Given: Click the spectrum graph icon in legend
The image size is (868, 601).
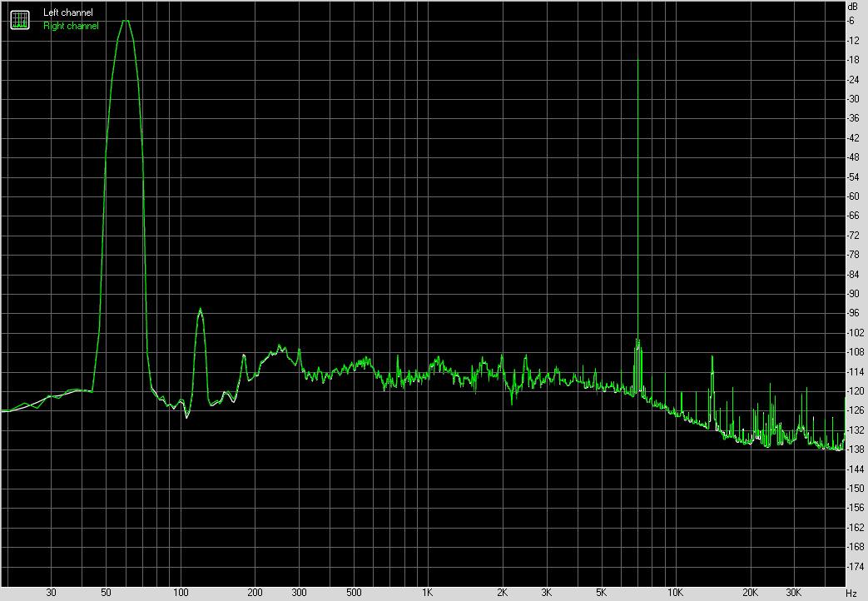Looking at the screenshot, I should click(x=19, y=19).
